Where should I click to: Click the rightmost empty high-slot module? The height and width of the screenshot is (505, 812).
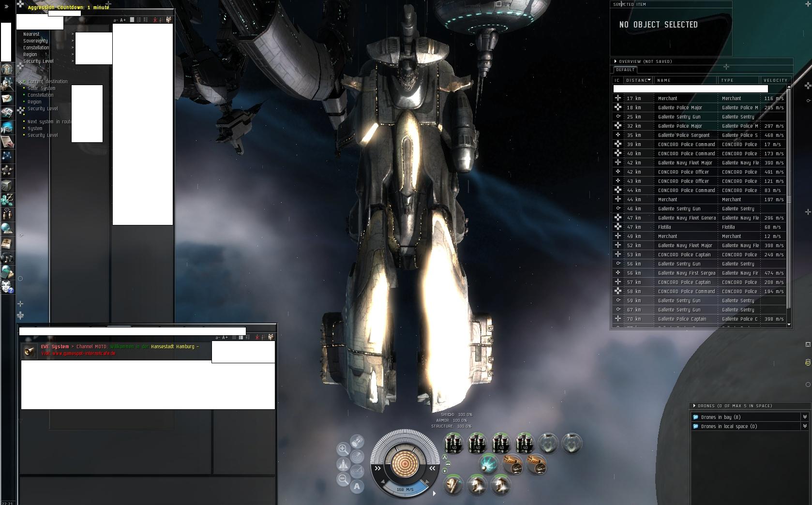(572, 443)
